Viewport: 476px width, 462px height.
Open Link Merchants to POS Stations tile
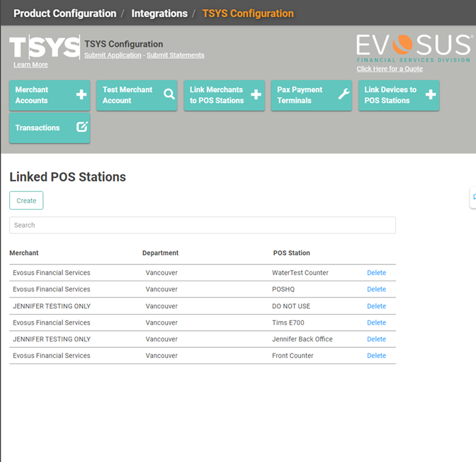[x=225, y=95]
